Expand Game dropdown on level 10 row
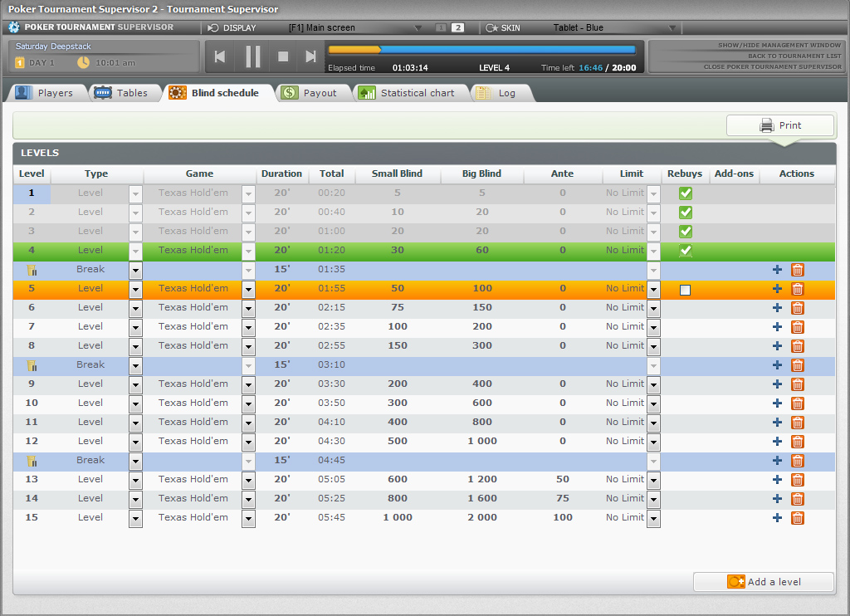 tap(248, 403)
